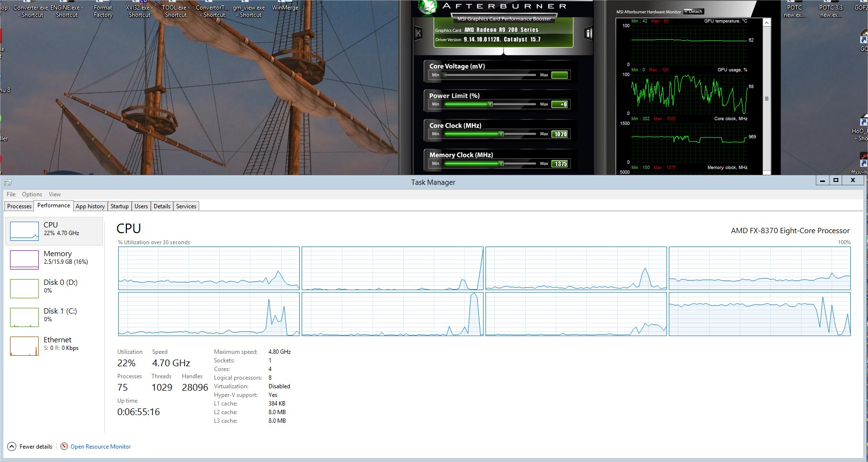Click the L1 cache 384 KB value
Screen dimensions: 868x462
click(x=277, y=404)
